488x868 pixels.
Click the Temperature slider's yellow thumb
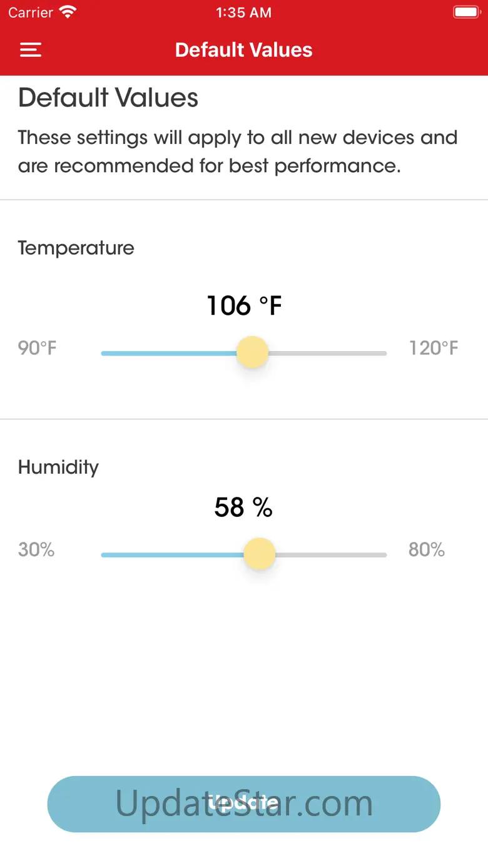click(x=252, y=352)
